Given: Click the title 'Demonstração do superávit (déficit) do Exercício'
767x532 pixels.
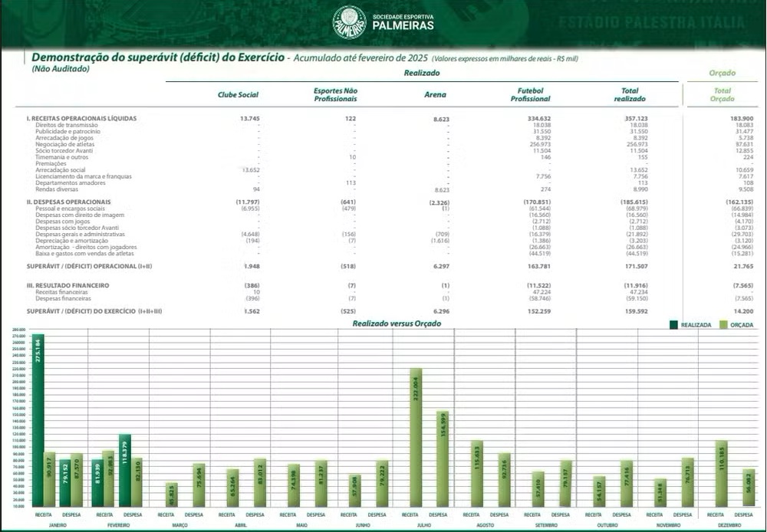Looking at the screenshot, I should pos(158,57).
